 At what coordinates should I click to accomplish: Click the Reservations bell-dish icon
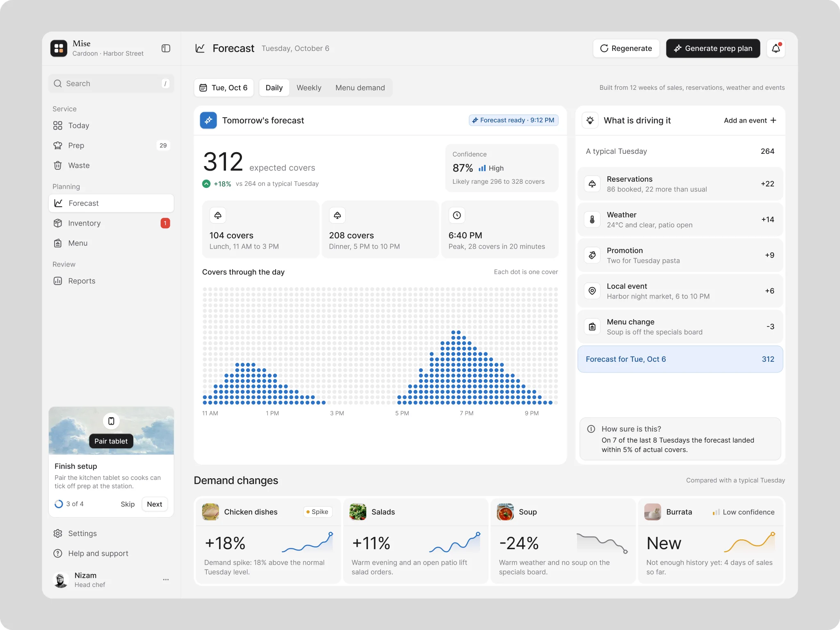[x=592, y=184]
